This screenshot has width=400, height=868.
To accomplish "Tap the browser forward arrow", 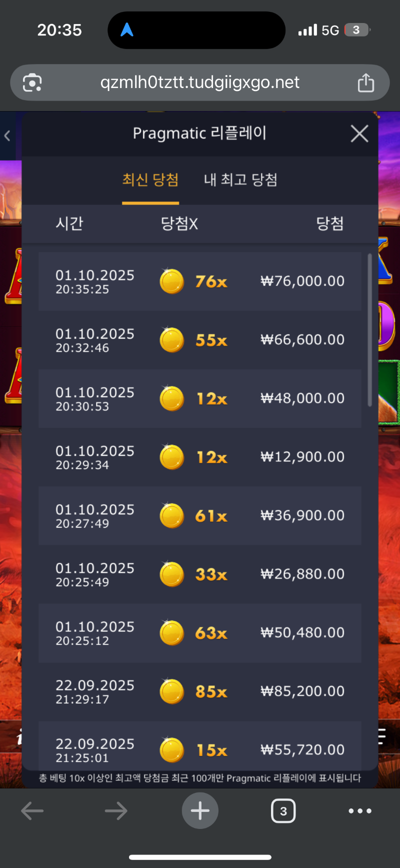I will tap(116, 811).
